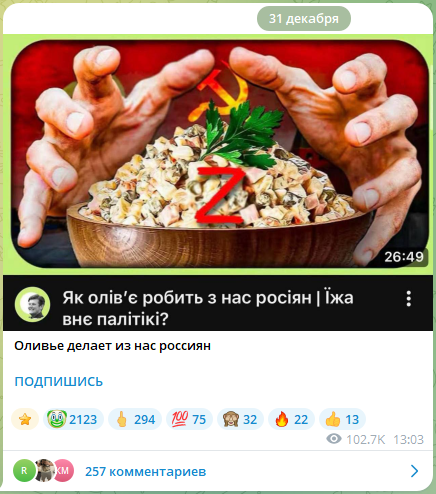Open the three-dot menu on video title
Image resolution: width=436 pixels, height=494 pixels.
pos(409,299)
